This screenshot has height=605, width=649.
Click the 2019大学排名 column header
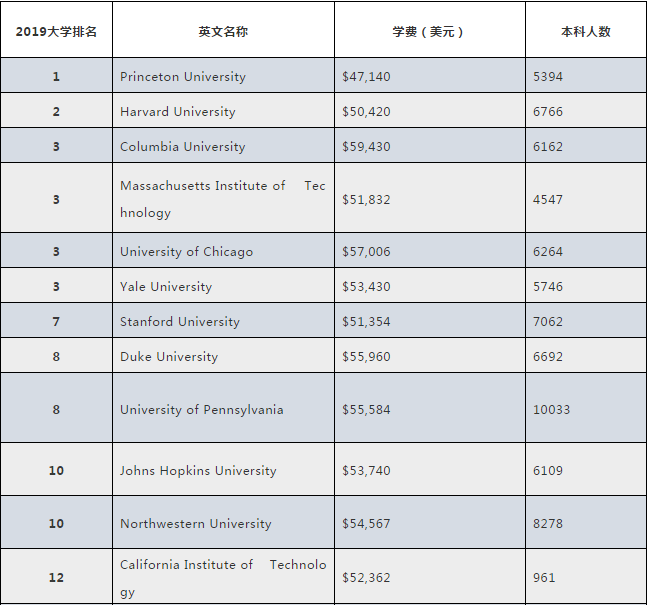coord(56,31)
